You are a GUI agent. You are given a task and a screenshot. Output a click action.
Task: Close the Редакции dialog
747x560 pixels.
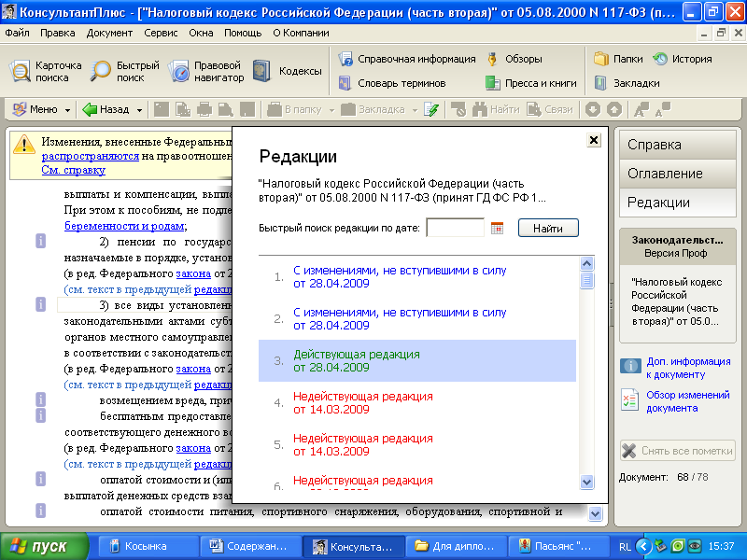594,140
